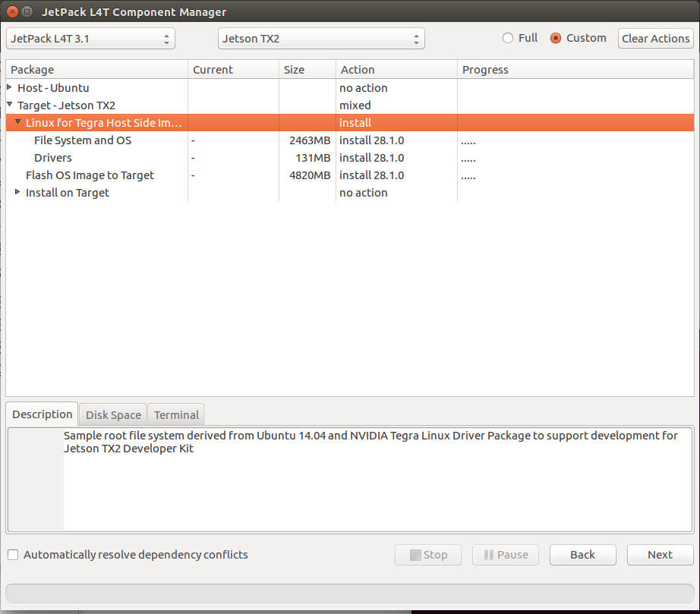This screenshot has width=700, height=614.
Task: Sort by the Progress column header
Action: click(575, 70)
